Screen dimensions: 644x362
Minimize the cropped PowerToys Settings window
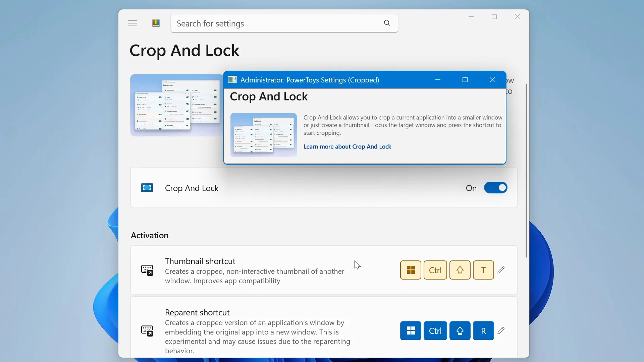pyautogui.click(x=438, y=79)
